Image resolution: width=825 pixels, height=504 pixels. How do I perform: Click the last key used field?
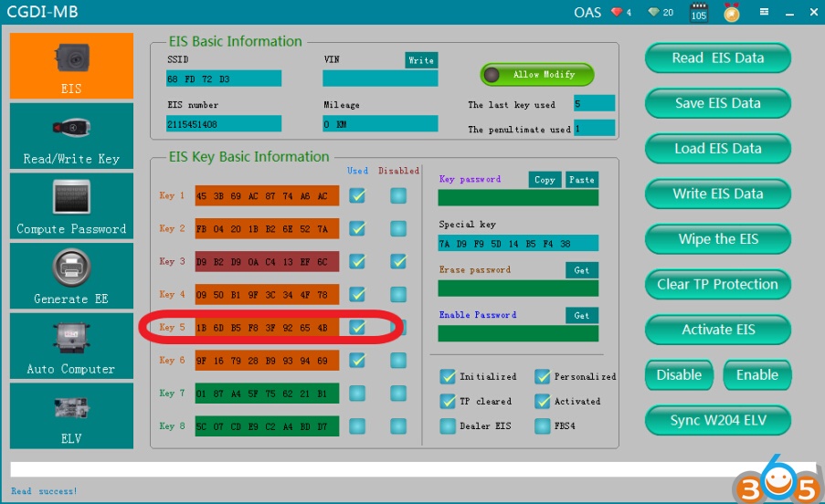click(x=594, y=103)
